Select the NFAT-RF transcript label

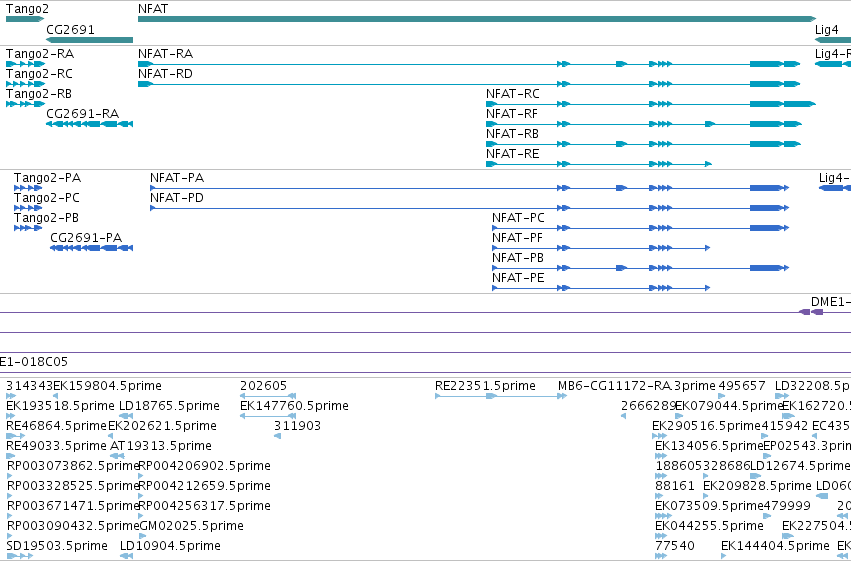pyautogui.click(x=512, y=113)
